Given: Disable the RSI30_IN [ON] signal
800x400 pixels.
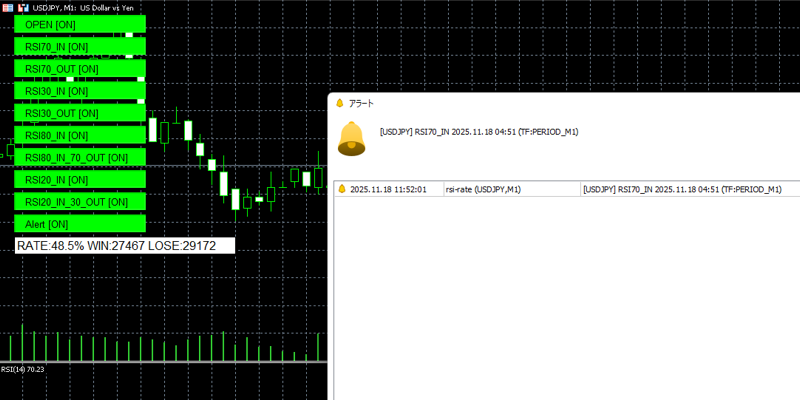Looking at the screenshot, I should tap(80, 91).
